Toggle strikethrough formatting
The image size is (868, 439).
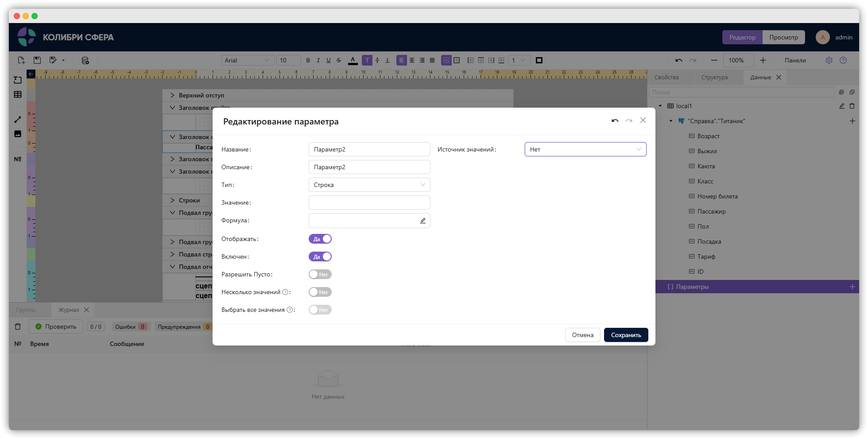pos(339,60)
